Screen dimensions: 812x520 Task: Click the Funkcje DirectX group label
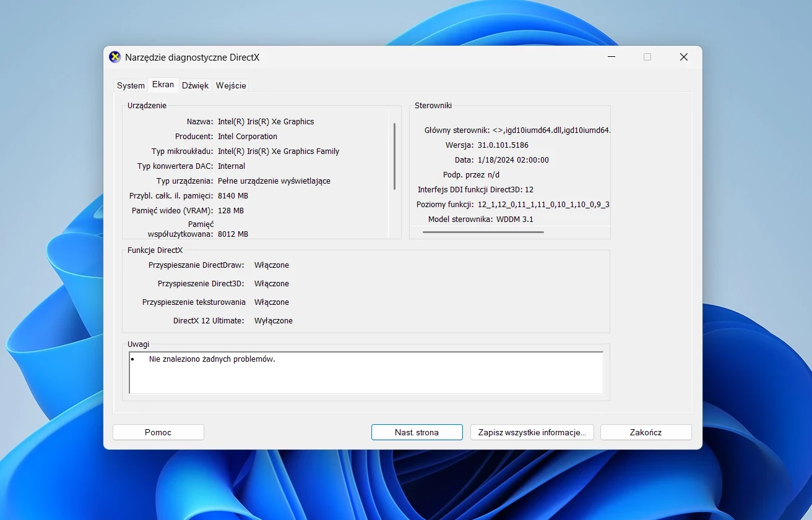(155, 250)
